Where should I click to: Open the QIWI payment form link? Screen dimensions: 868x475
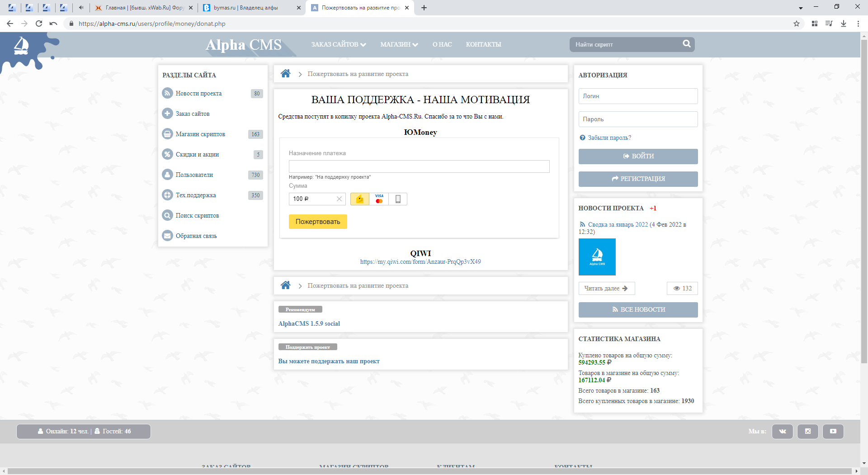[x=420, y=262]
